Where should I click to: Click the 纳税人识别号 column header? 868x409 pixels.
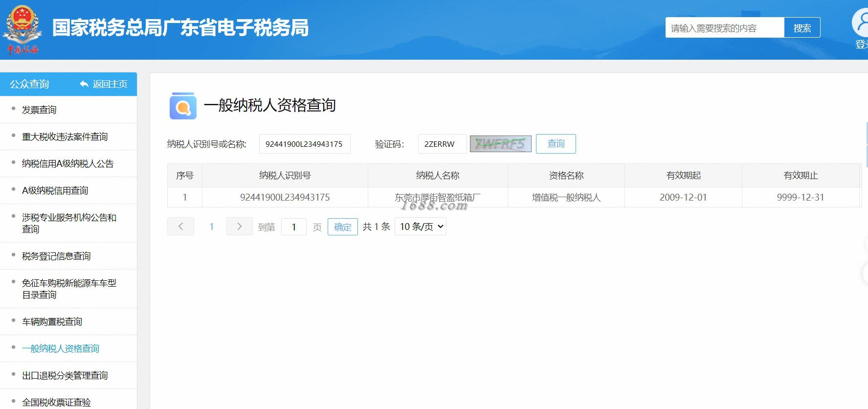coord(285,175)
